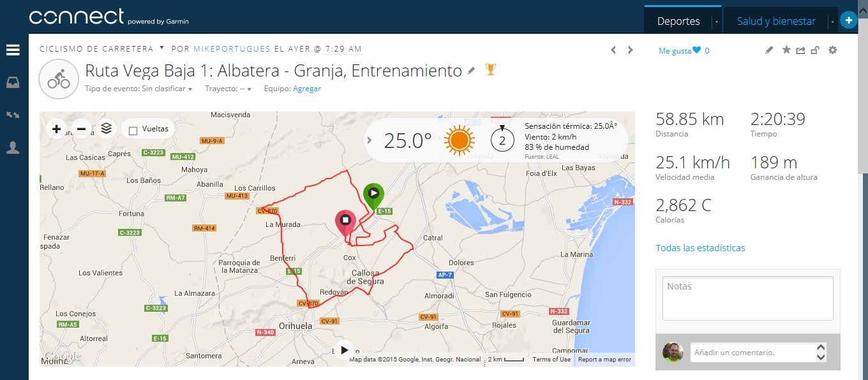Open Todas las estadísticas link
868x380 pixels.
point(700,248)
